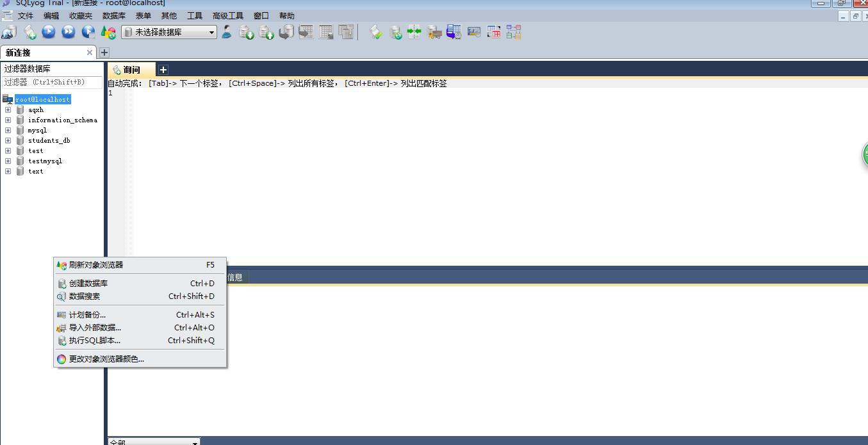Switch to the 询问 query tab

[131, 70]
